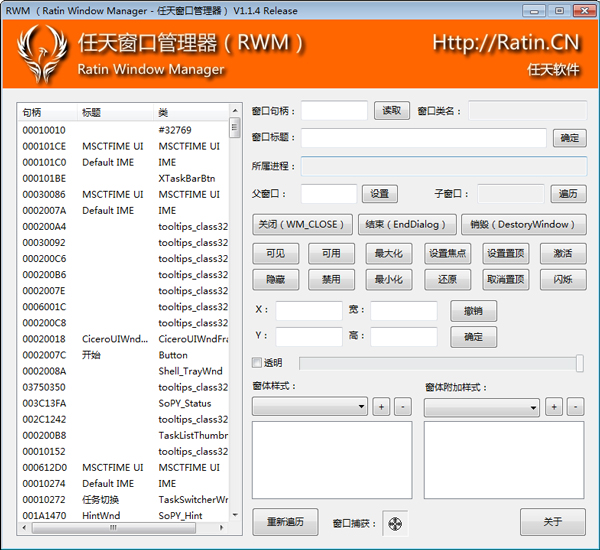
Task: Focus the X position input field
Action: (x=309, y=310)
